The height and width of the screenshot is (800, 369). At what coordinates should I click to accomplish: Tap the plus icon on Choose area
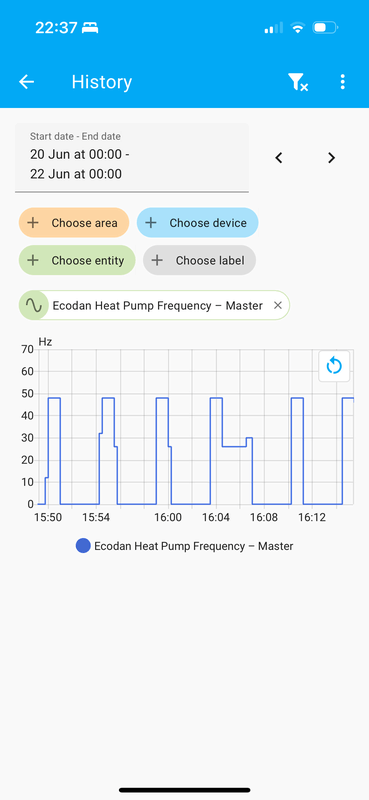33,222
